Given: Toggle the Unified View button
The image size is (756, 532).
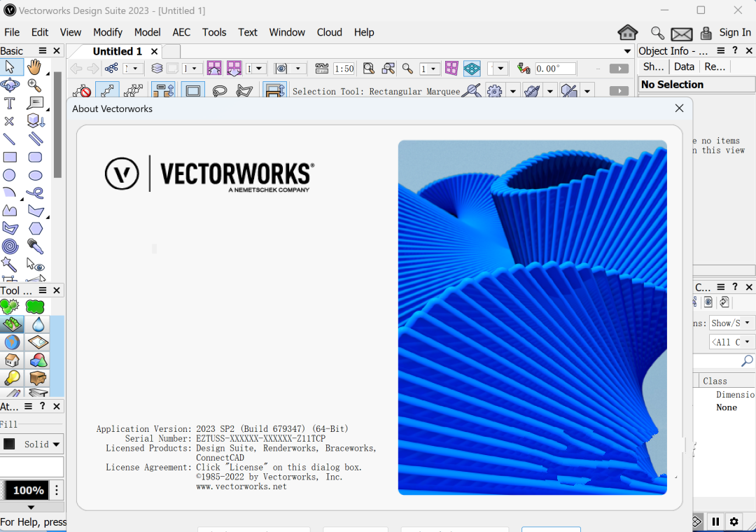Looking at the screenshot, I should click(x=472, y=69).
